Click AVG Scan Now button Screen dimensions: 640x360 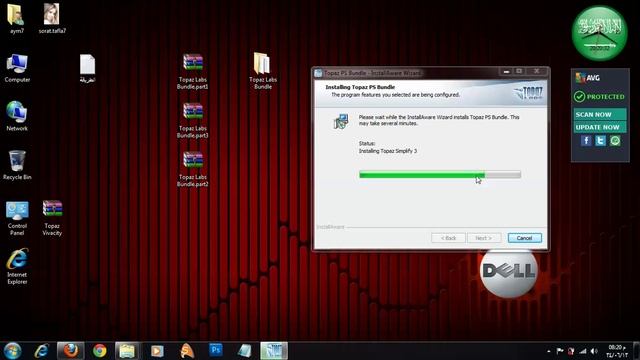tap(600, 115)
